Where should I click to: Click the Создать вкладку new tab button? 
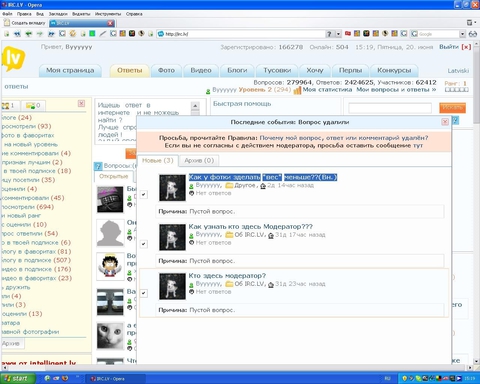tap(25, 23)
